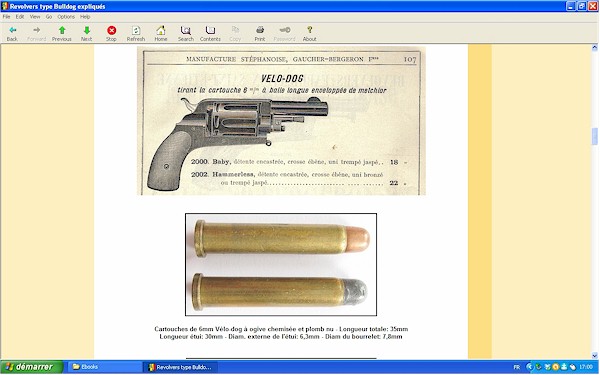Select the Revolvers type Bulldog taskbar button
The height and width of the screenshot is (375, 600).
(180, 367)
